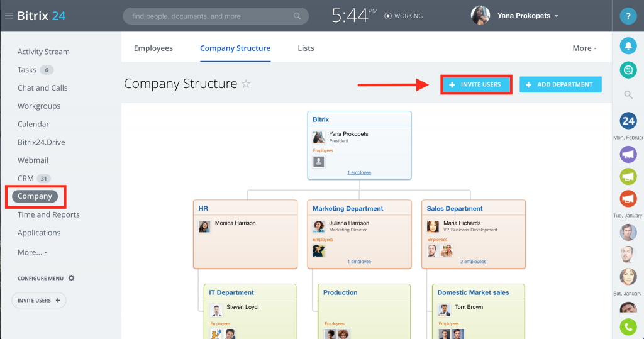Open the hamburger menu next to Bitrix 24

[9, 16]
